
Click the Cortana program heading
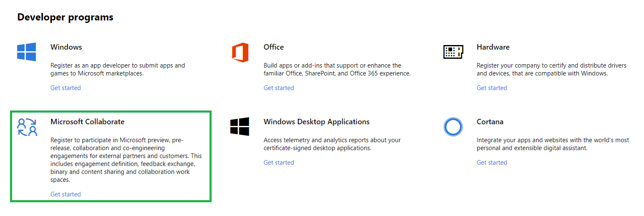pyautogui.click(x=490, y=122)
